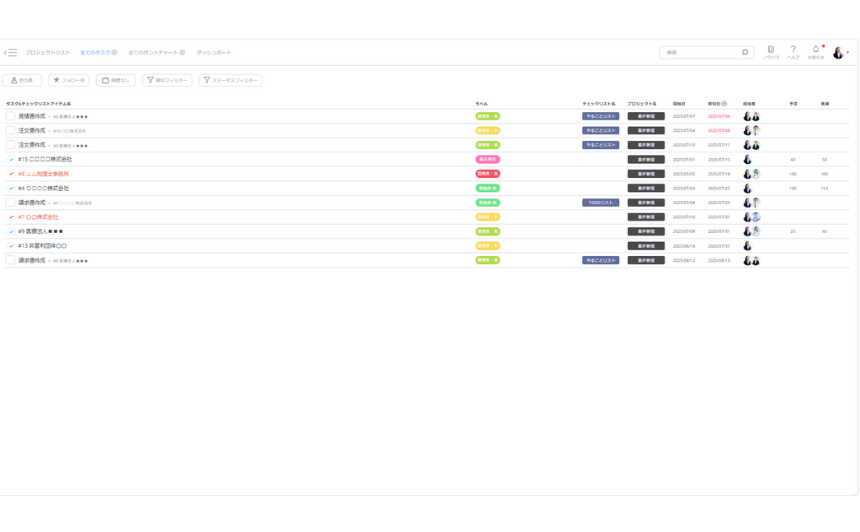The height and width of the screenshot is (532, 860).
Task: Click into the 検索 search field
Action: pos(698,52)
